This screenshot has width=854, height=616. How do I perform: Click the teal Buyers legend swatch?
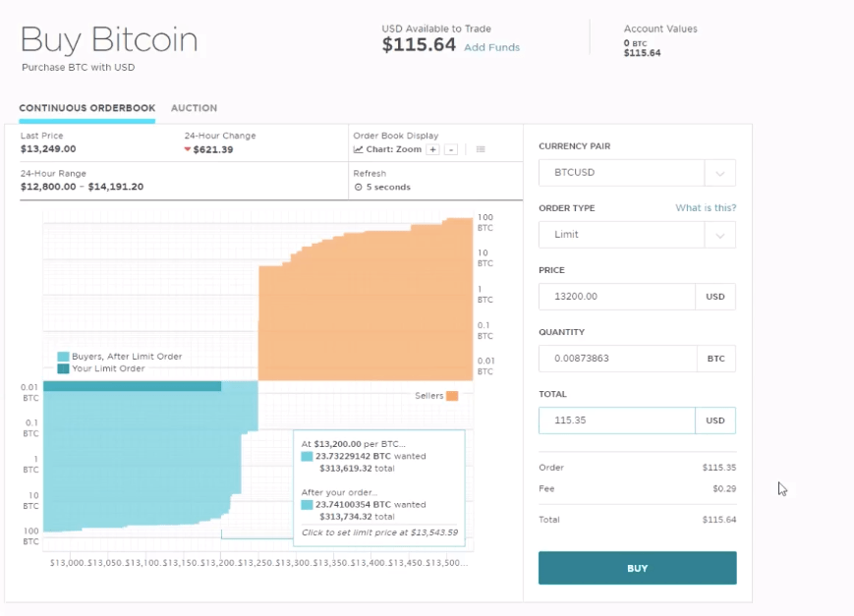(x=62, y=358)
